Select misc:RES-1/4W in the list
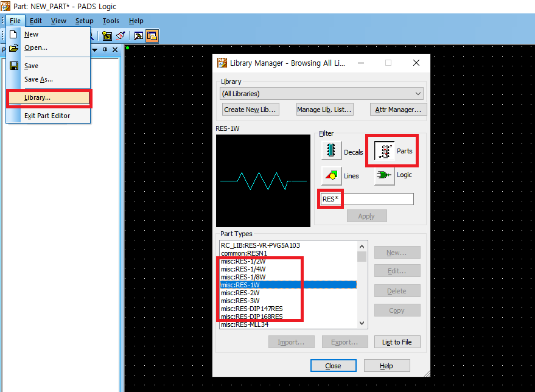The height and width of the screenshot is (392, 535). pyautogui.click(x=288, y=269)
